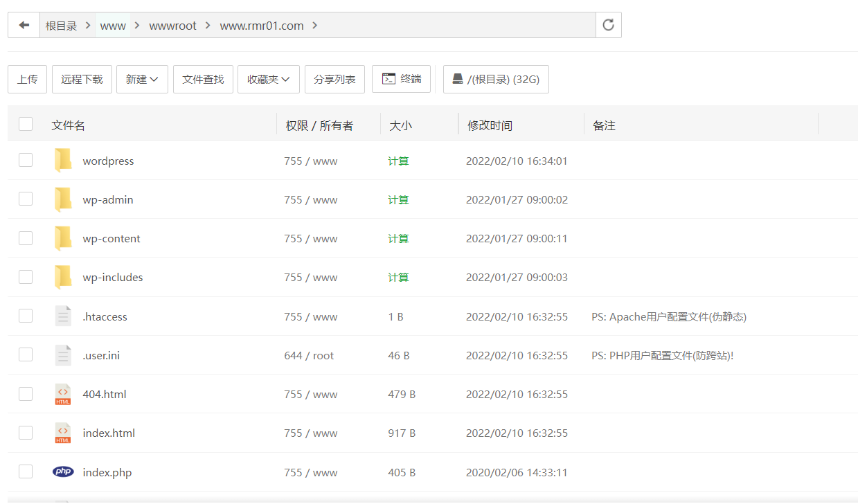Refresh the file list with reload icon

click(x=608, y=26)
